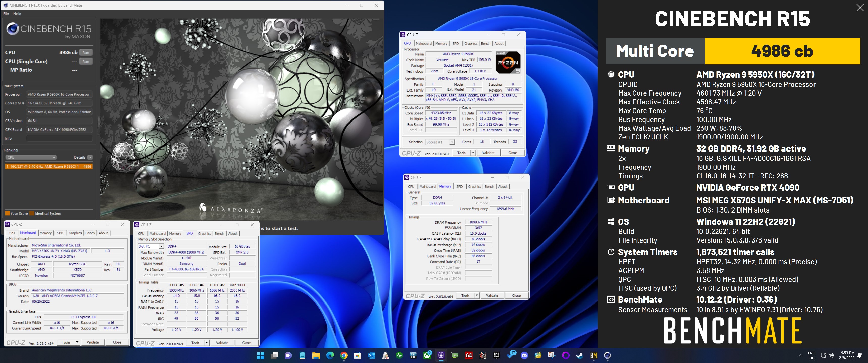The image size is (868, 363).
Task: Run the CPU (Single Core) test
Action: pyautogui.click(x=86, y=61)
